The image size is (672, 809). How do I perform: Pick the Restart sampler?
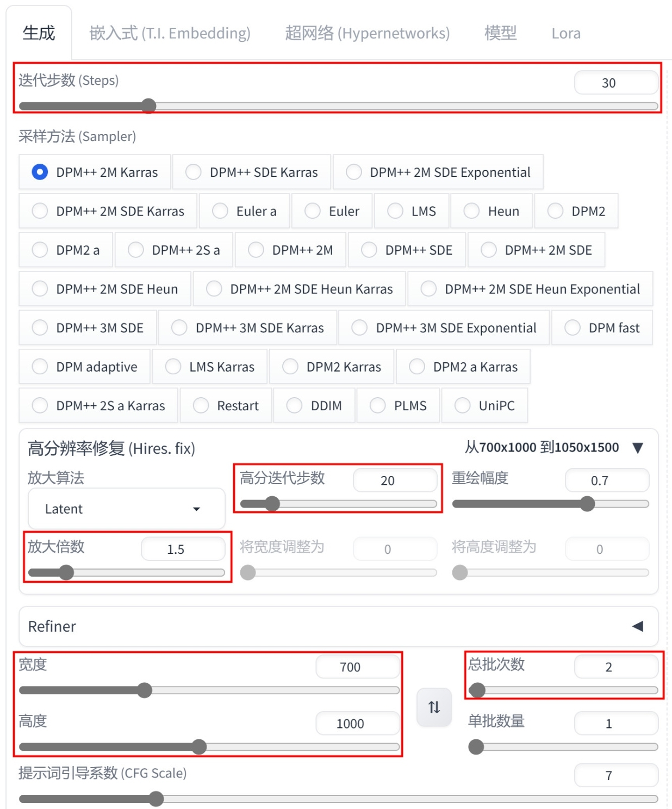pyautogui.click(x=226, y=406)
